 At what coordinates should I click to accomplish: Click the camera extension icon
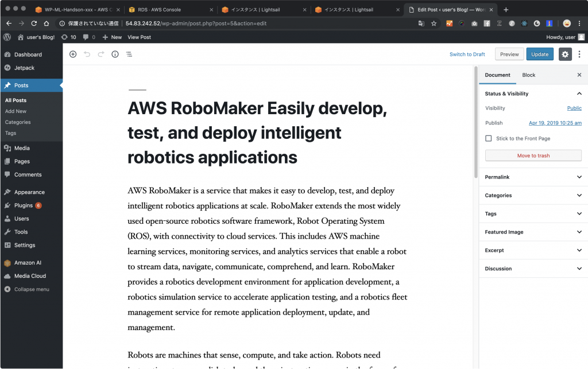coord(474,23)
